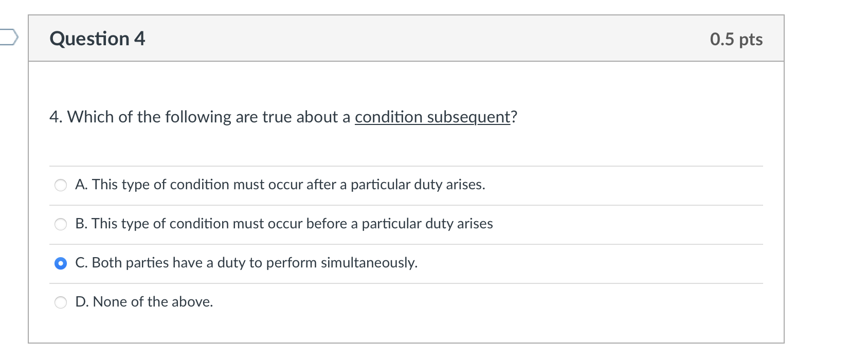
Task: Click the words 'duty to perform' in option C
Action: pyautogui.click(x=266, y=263)
